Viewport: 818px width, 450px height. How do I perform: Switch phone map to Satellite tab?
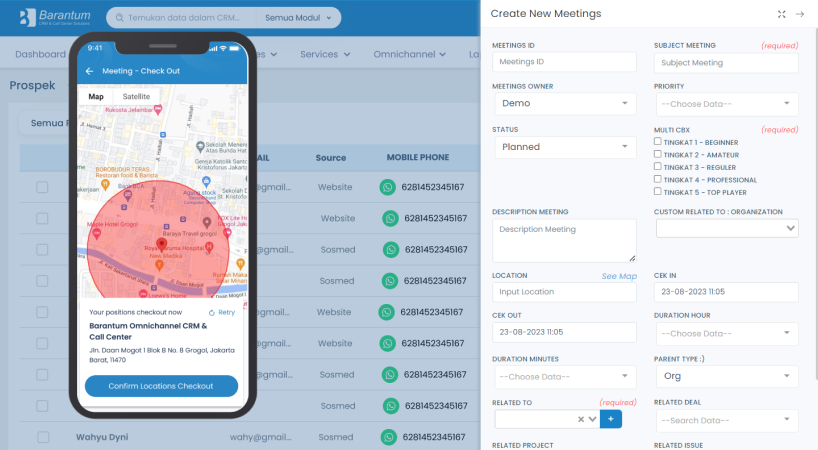point(136,96)
